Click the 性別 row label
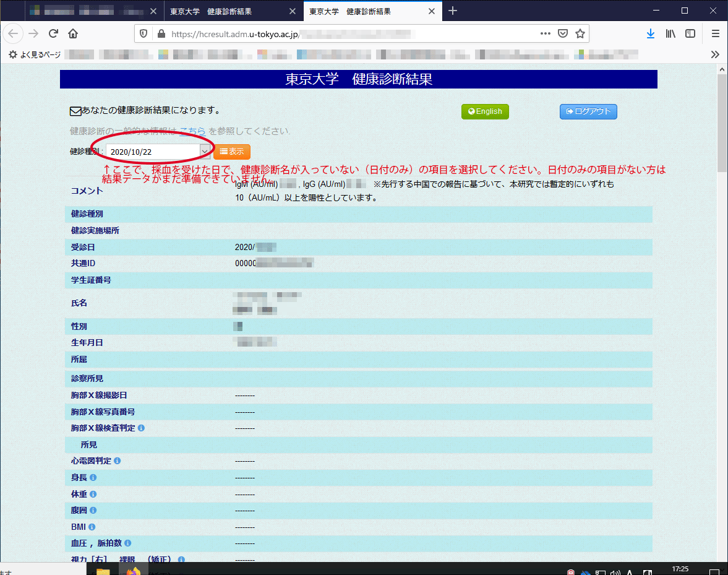728x575 pixels. tap(79, 327)
